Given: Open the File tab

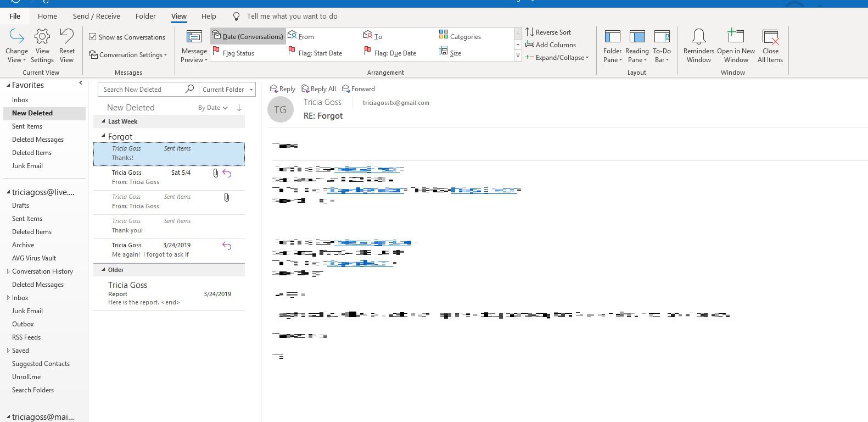Looking at the screenshot, I should [x=15, y=16].
